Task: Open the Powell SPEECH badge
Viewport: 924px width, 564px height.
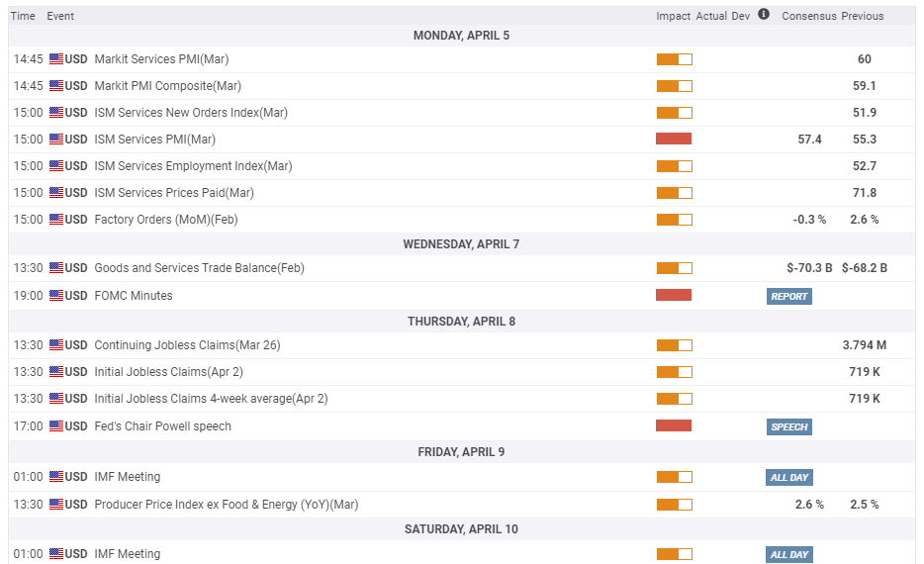Action: point(788,426)
